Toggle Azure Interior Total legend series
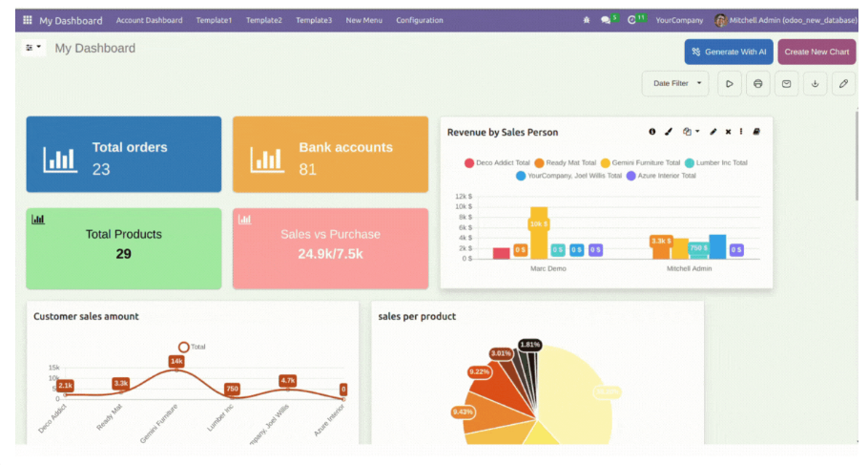Screen dimensions: 868x465 point(662,176)
